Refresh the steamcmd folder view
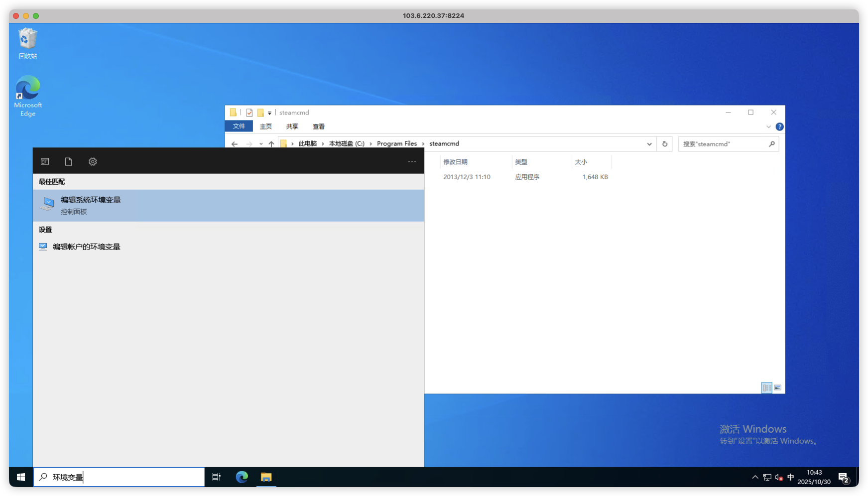This screenshot has width=868, height=496. 665,144
